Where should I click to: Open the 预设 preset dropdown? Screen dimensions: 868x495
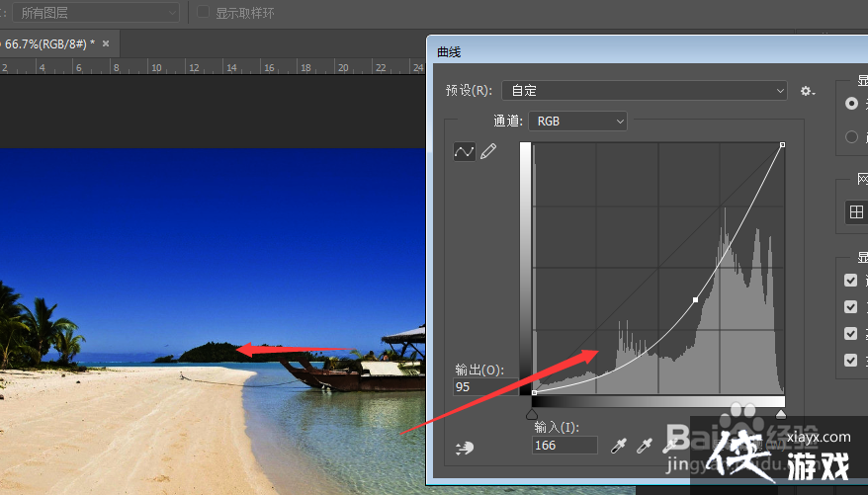(644, 91)
